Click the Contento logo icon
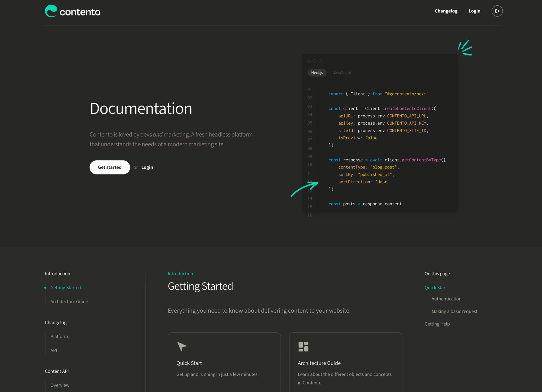Viewport: 542px width, 392px height. click(x=51, y=11)
